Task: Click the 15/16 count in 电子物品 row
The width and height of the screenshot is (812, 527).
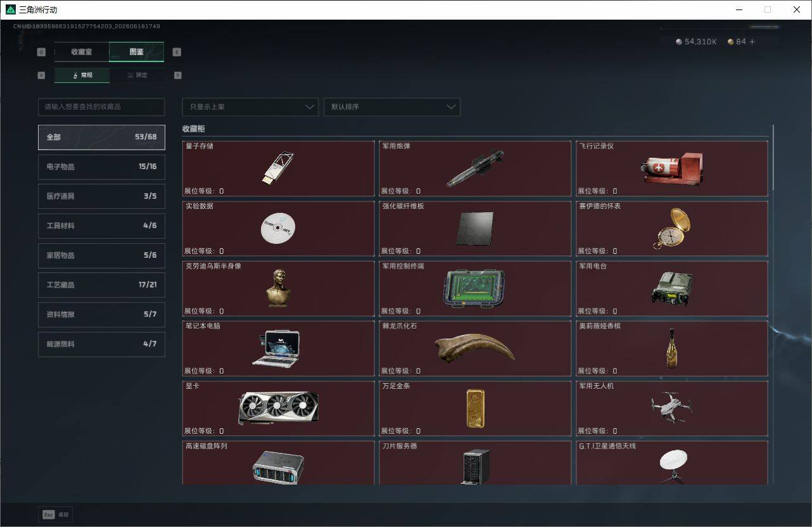Action: (x=148, y=167)
